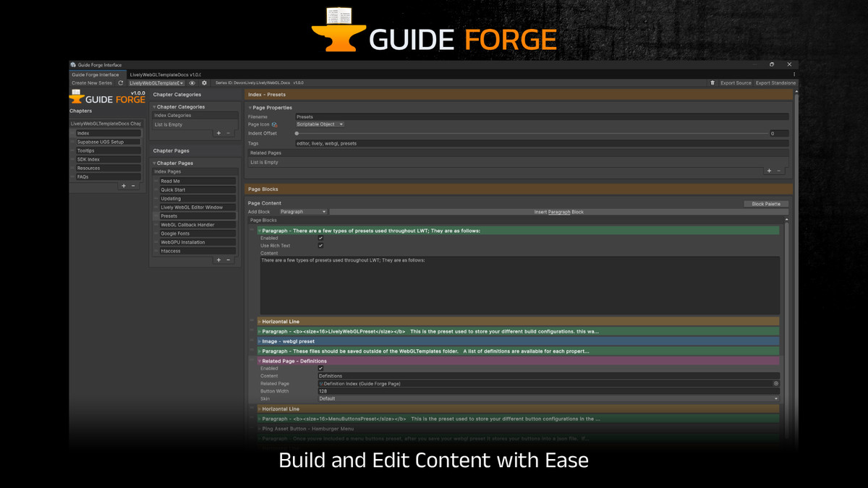The width and height of the screenshot is (868, 488).
Task: Open the three-dot window options menu
Action: click(x=794, y=74)
